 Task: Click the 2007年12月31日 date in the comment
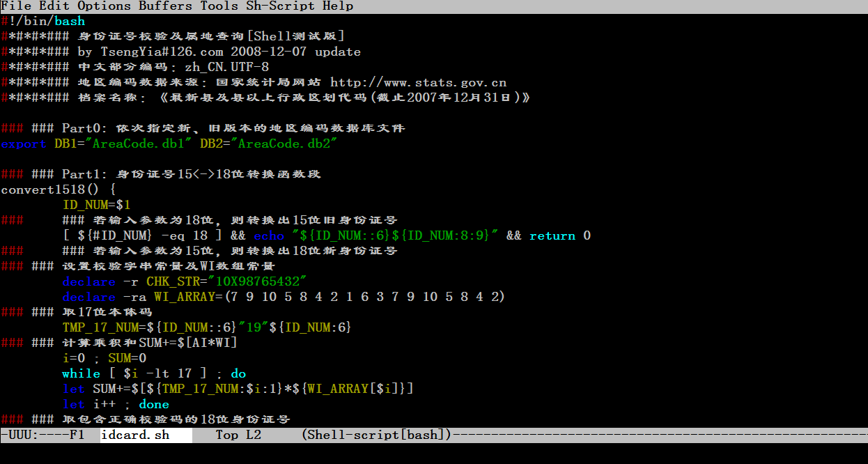click(460, 98)
